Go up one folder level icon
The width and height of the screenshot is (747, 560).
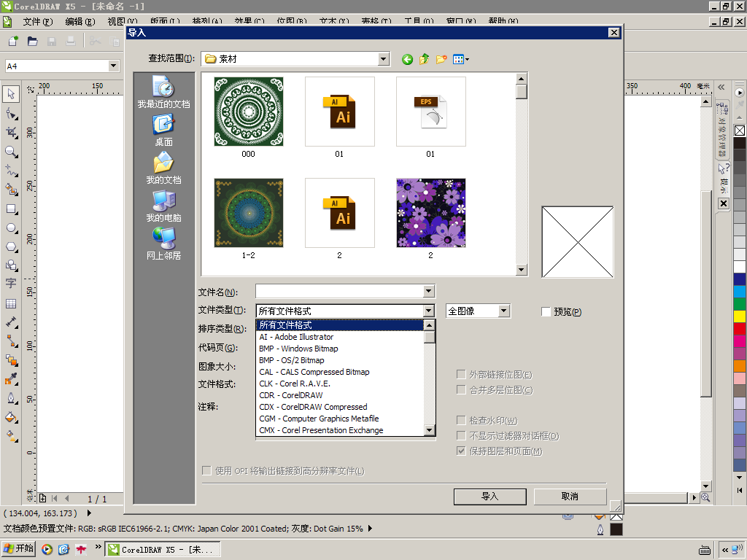424,59
